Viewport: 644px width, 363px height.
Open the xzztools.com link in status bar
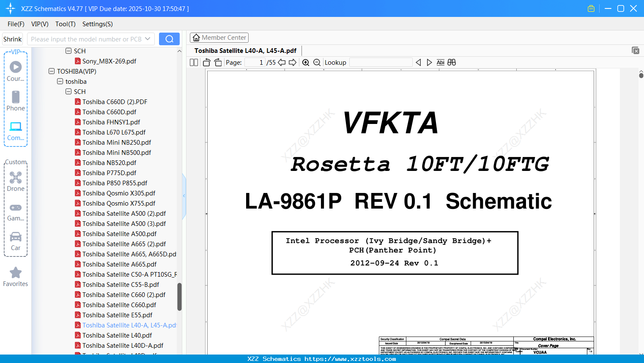pos(350,359)
